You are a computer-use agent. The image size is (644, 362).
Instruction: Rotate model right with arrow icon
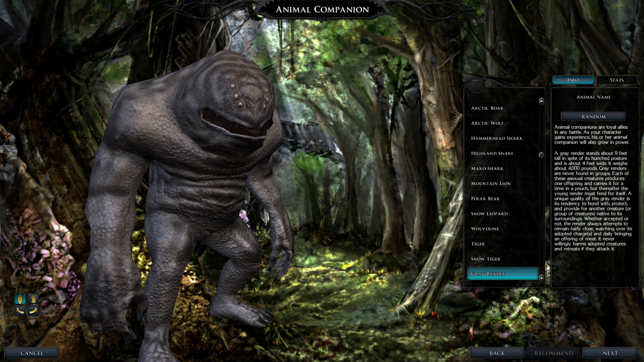click(33, 311)
